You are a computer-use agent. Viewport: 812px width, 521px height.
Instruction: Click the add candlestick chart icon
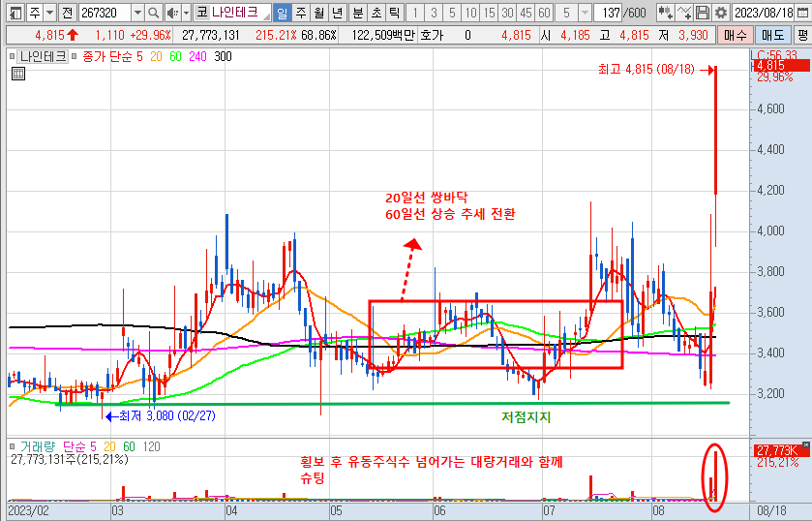tap(665, 13)
